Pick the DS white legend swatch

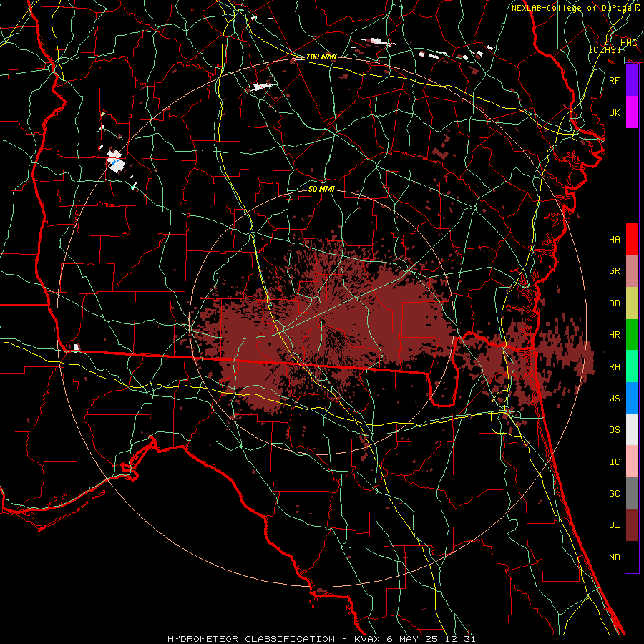[632, 429]
